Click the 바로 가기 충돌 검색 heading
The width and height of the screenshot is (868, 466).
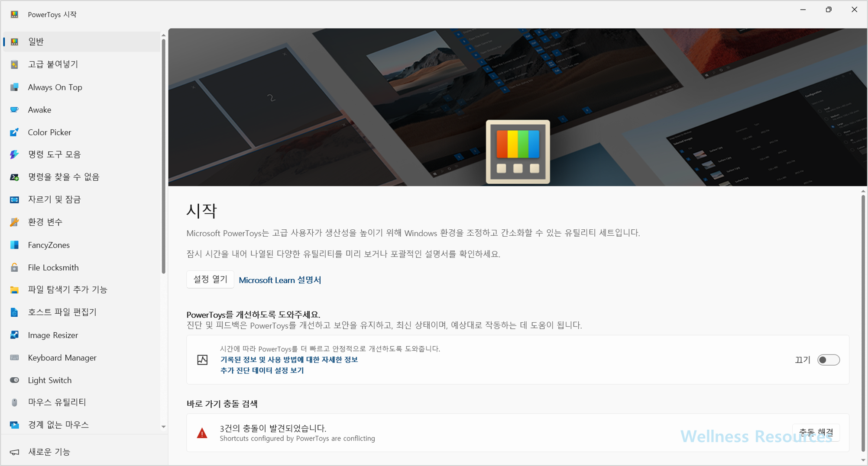(x=222, y=404)
